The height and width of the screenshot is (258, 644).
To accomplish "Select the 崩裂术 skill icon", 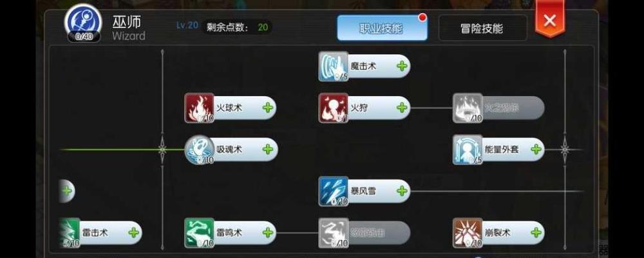I will (468, 233).
